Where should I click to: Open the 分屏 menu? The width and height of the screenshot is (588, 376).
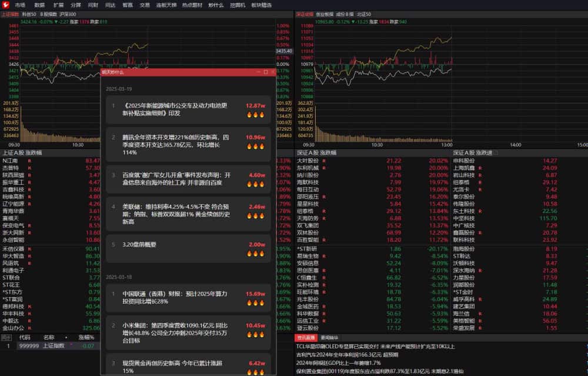[x=75, y=5]
